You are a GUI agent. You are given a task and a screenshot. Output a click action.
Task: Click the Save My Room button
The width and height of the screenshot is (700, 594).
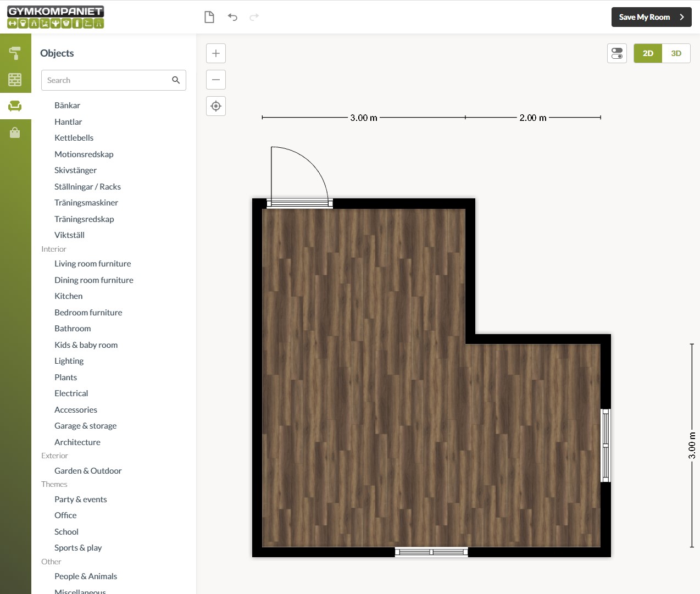(651, 17)
